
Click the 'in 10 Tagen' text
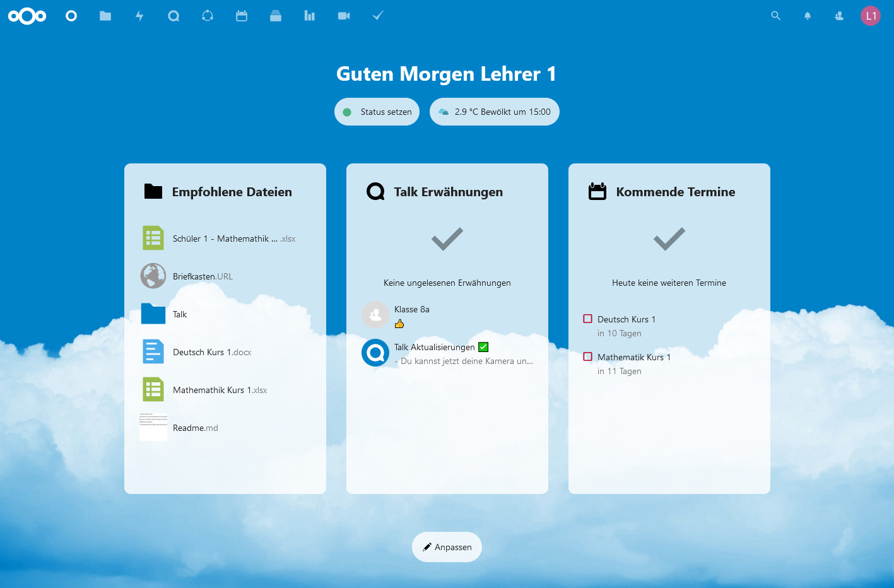coord(620,333)
